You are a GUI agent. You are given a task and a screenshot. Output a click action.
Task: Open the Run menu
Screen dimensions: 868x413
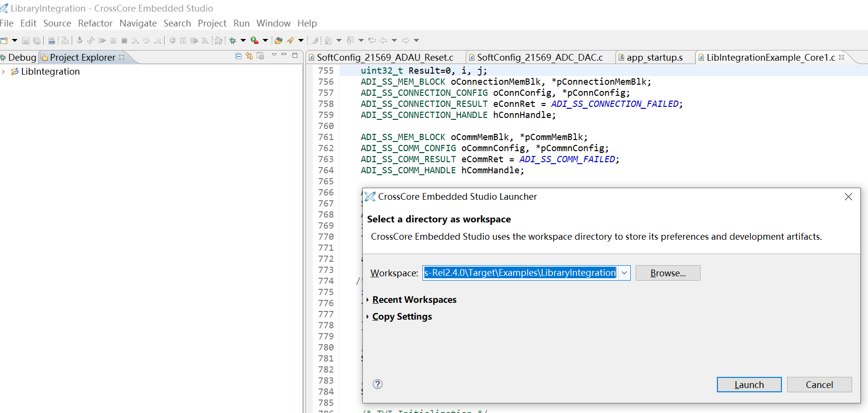(242, 23)
